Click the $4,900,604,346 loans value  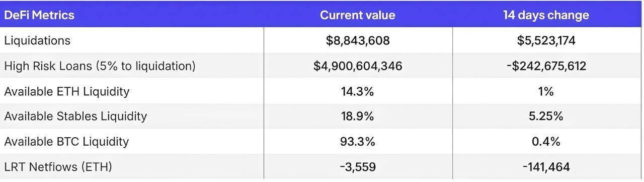coord(358,66)
